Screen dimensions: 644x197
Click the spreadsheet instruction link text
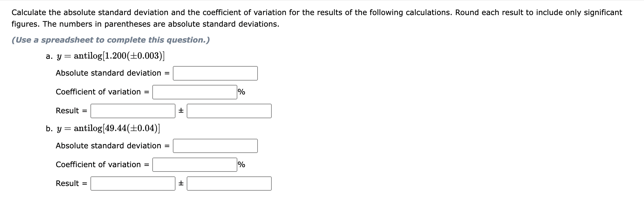(111, 40)
